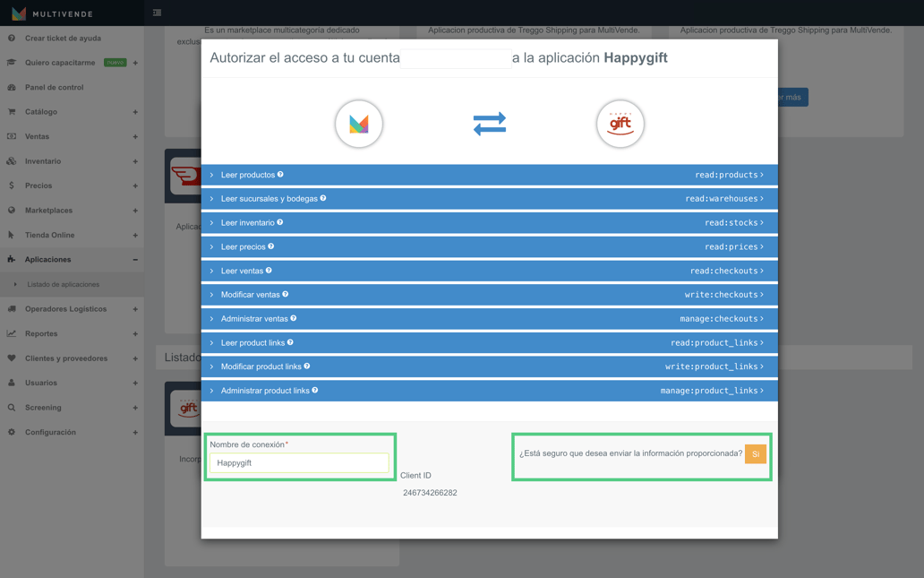Click the help icon after Administrar product links
Image resolution: width=924 pixels, height=578 pixels.
314,390
